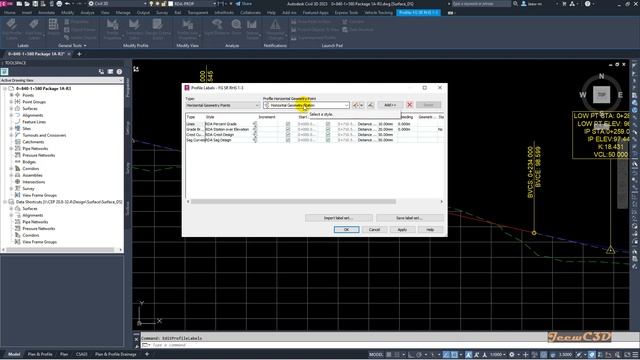Click the Add>> button in Profile Labels
This screenshot has height=360, width=640.
(x=390, y=105)
